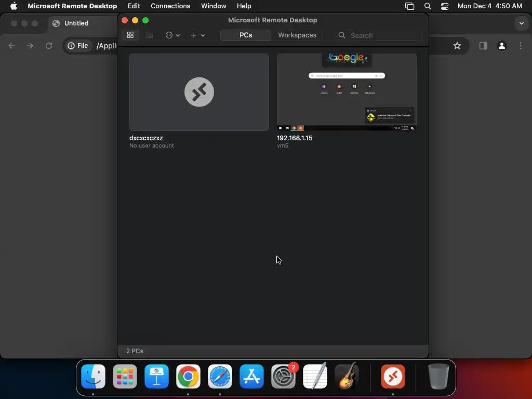Open the Microsoft Remote Desktop app menu

72,6
